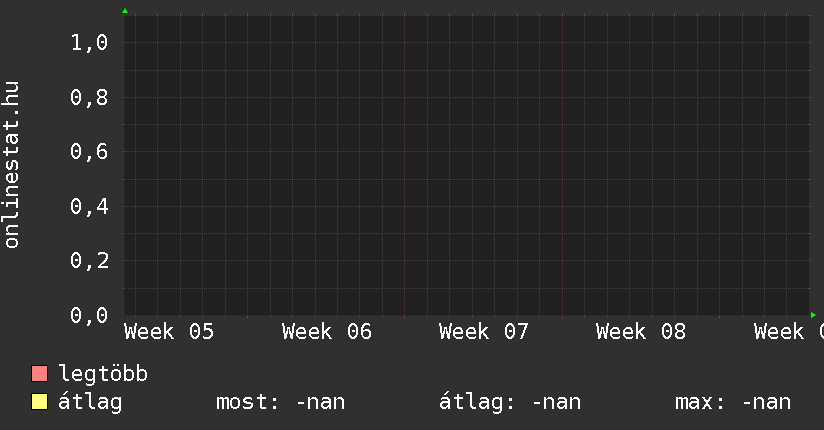Click the 0,0 y-axis origin value
The image size is (824, 430).
click(x=89, y=316)
